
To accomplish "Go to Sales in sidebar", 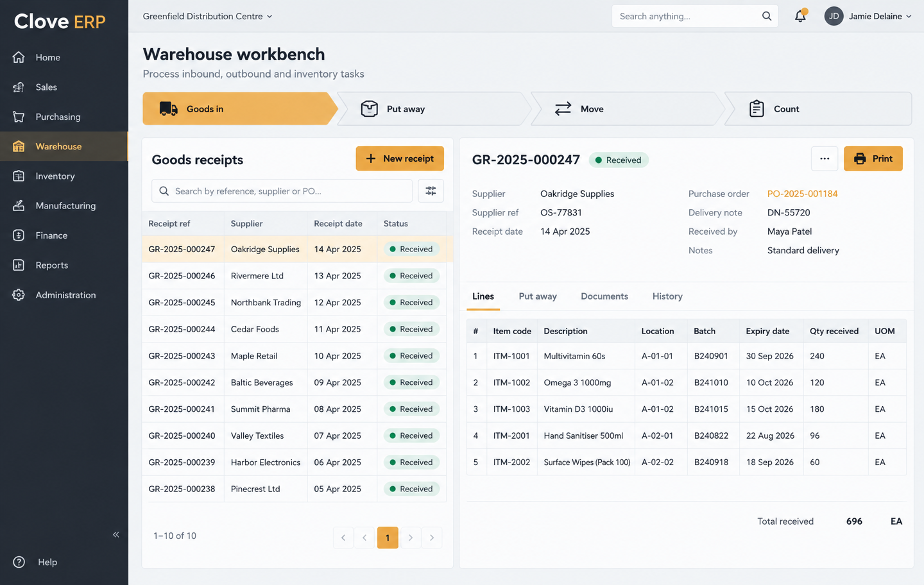I will click(64, 87).
